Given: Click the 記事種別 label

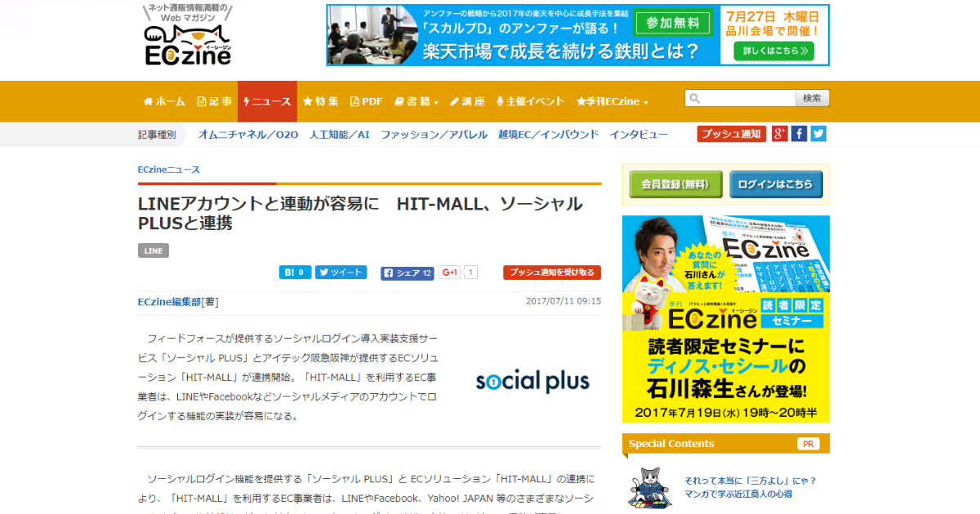Looking at the screenshot, I should (x=157, y=135).
